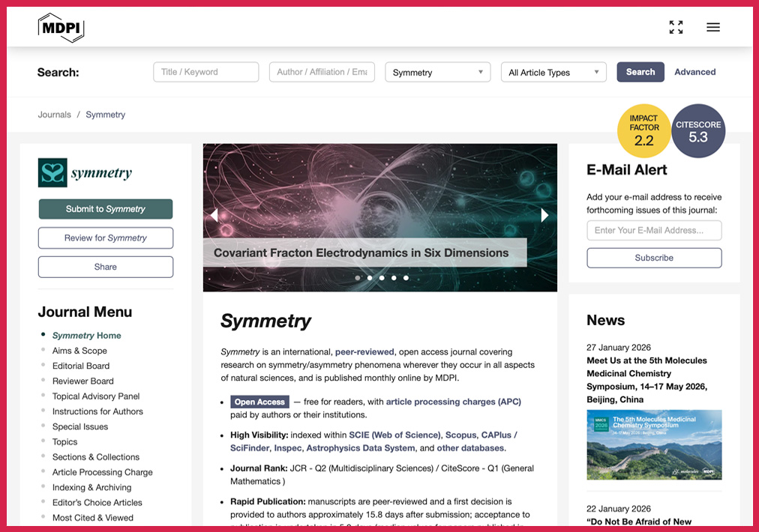Select the third carousel dot indicator

[x=382, y=278]
